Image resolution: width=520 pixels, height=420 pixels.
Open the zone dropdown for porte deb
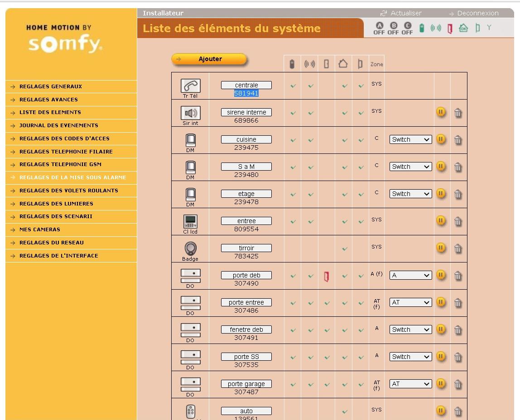click(410, 275)
